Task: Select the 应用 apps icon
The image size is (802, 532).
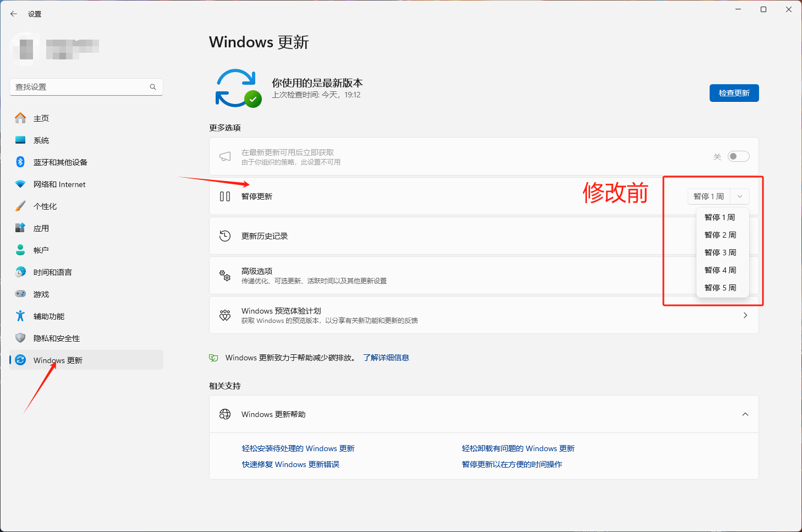Action: (x=20, y=228)
